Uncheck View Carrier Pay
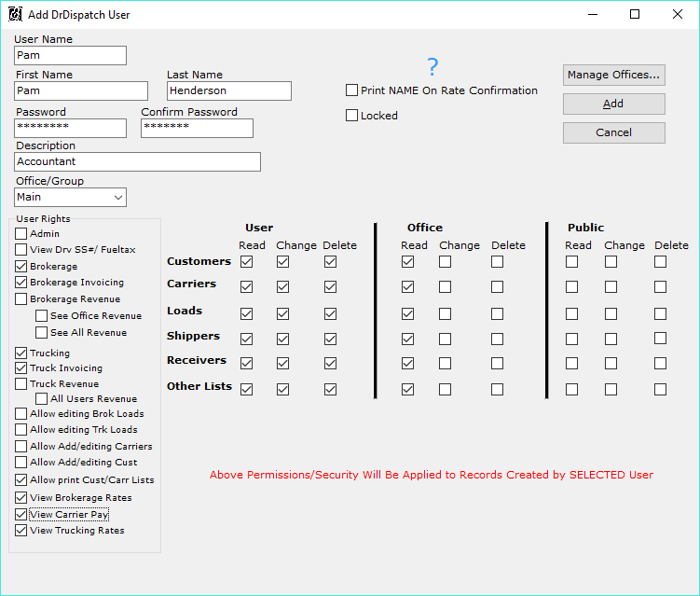The height and width of the screenshot is (596, 700). pyautogui.click(x=21, y=514)
